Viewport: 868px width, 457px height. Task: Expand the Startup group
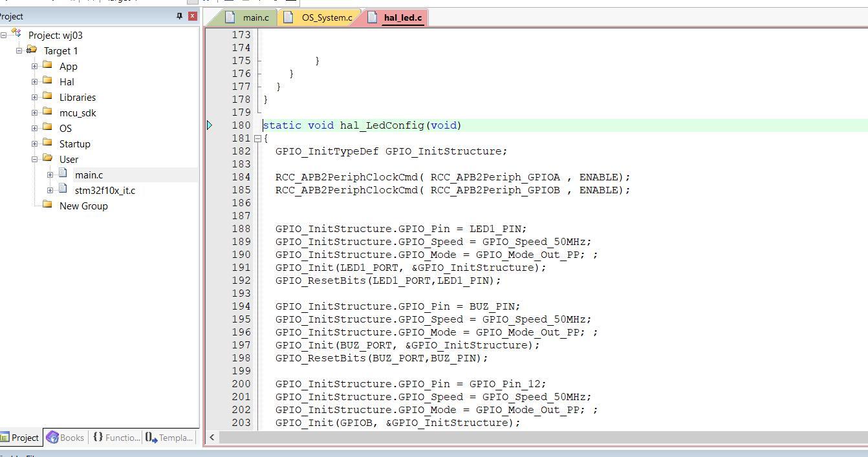pos(35,143)
